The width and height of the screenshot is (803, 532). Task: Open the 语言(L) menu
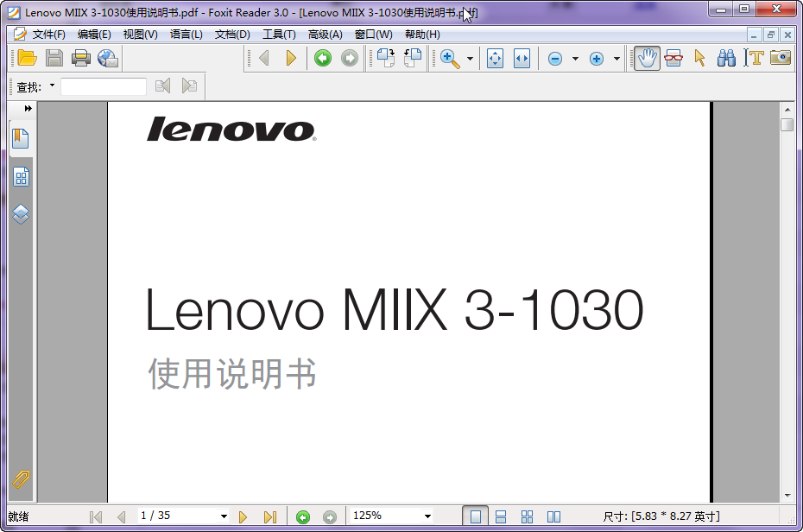pyautogui.click(x=187, y=35)
